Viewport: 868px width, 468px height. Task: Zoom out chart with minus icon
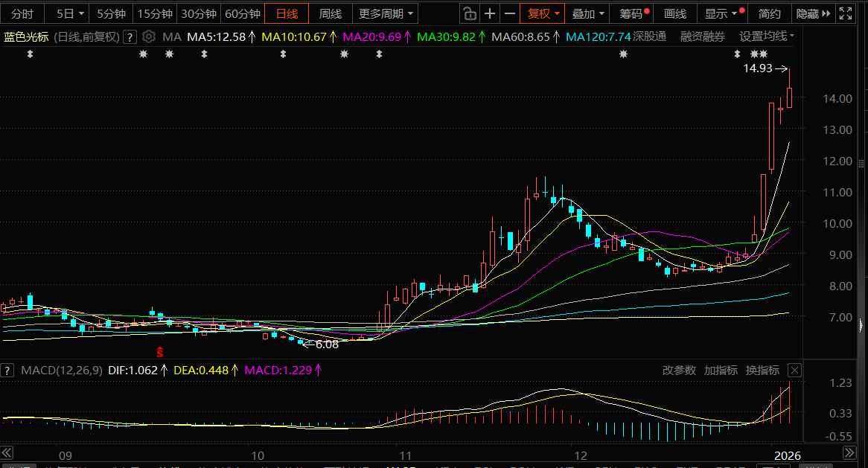tap(509, 13)
